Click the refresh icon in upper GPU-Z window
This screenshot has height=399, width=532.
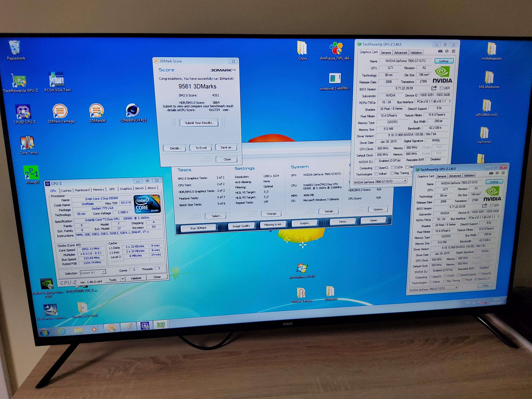(447, 51)
